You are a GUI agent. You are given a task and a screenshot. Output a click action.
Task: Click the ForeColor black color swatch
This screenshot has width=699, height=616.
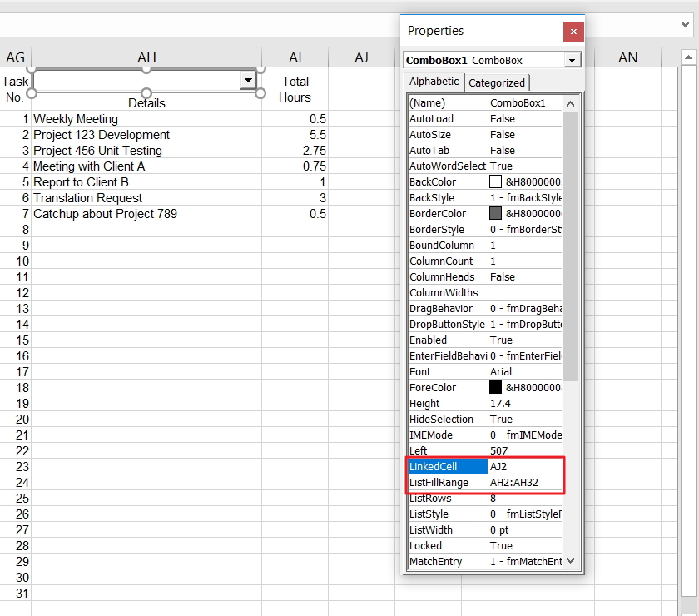coord(495,388)
